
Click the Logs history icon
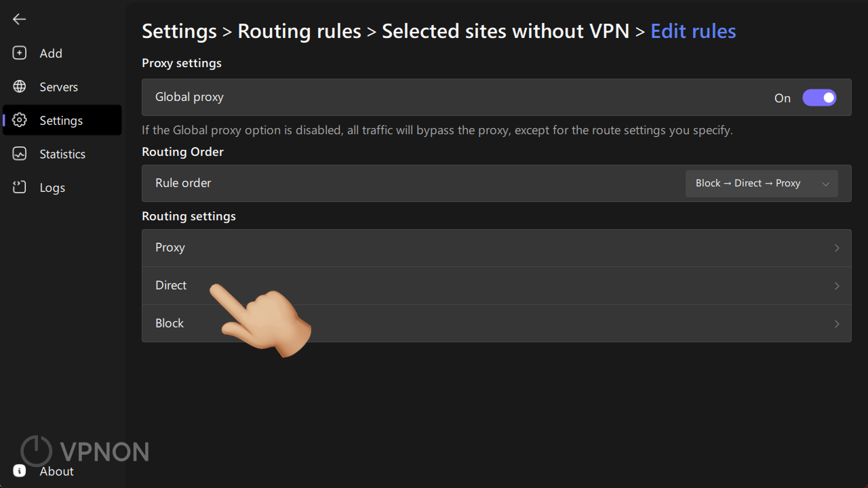[x=20, y=187]
